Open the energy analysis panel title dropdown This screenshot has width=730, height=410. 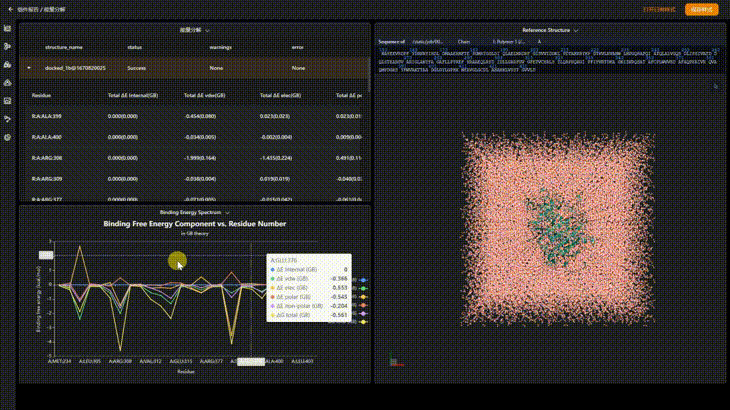[195, 30]
